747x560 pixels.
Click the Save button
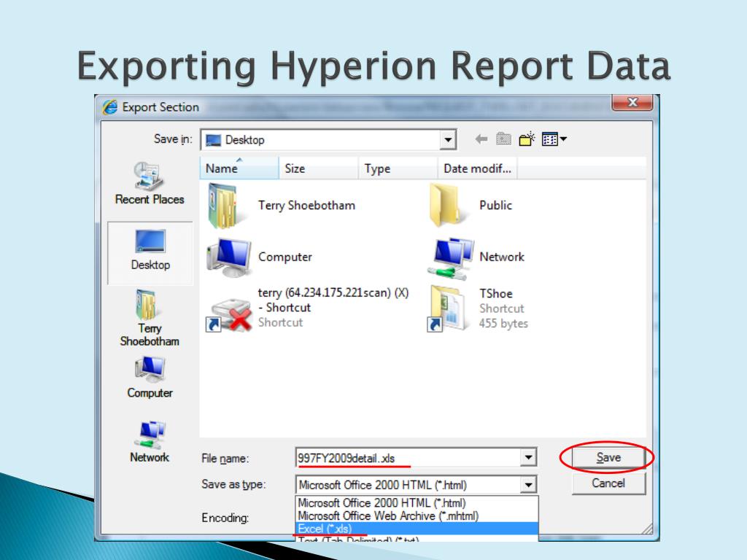pyautogui.click(x=608, y=458)
